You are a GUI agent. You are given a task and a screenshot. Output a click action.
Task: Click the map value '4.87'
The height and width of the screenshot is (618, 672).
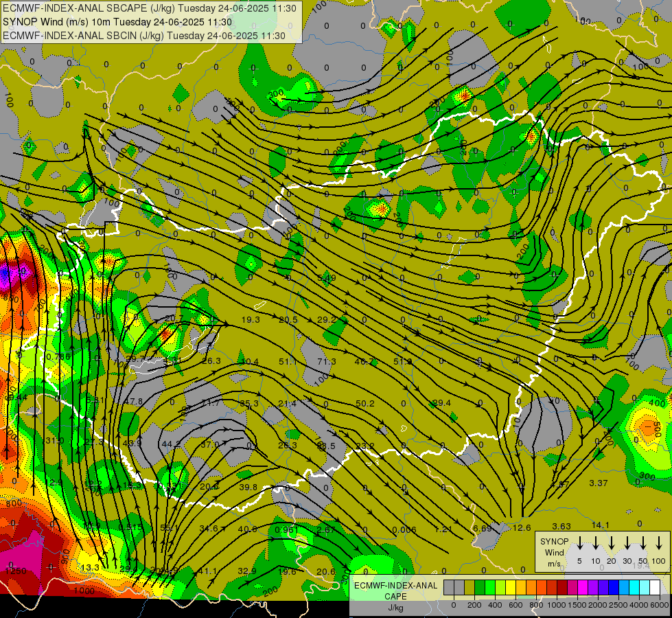click(x=559, y=484)
